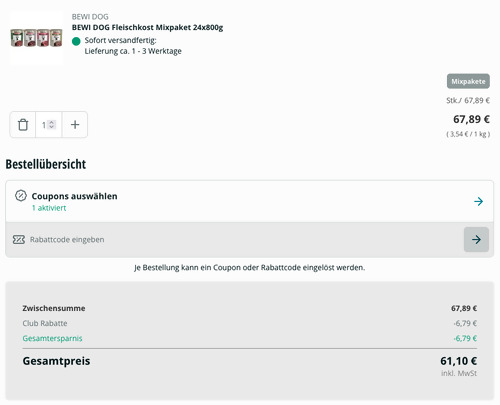Screen dimensions: 500x405
Task: Click the Mixpakete category badge
Action: 468,81
